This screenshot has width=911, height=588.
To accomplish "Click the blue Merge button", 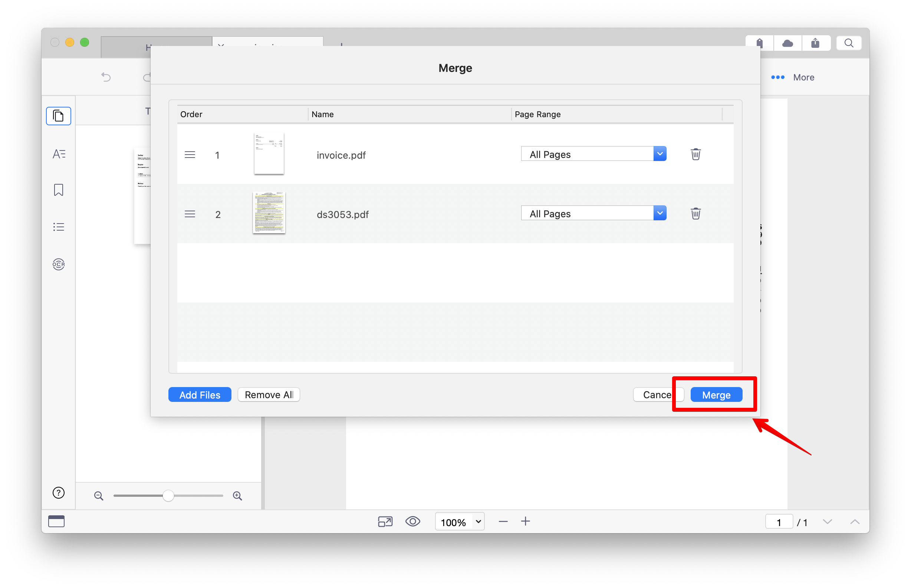I will (716, 394).
